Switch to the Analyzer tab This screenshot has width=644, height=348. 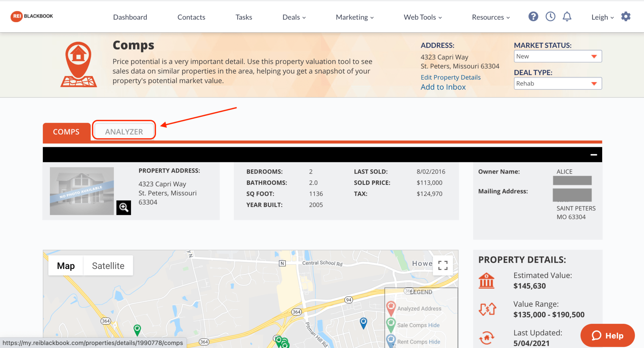pyautogui.click(x=124, y=132)
